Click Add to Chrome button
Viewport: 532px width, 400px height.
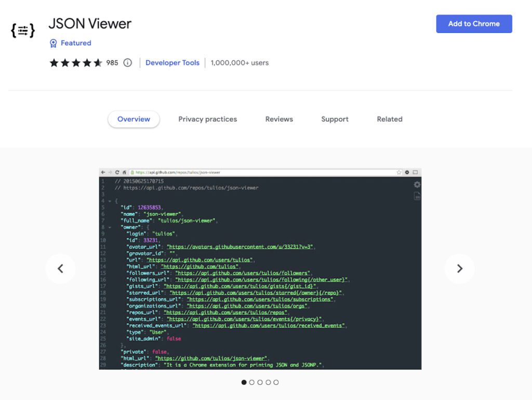tap(474, 24)
